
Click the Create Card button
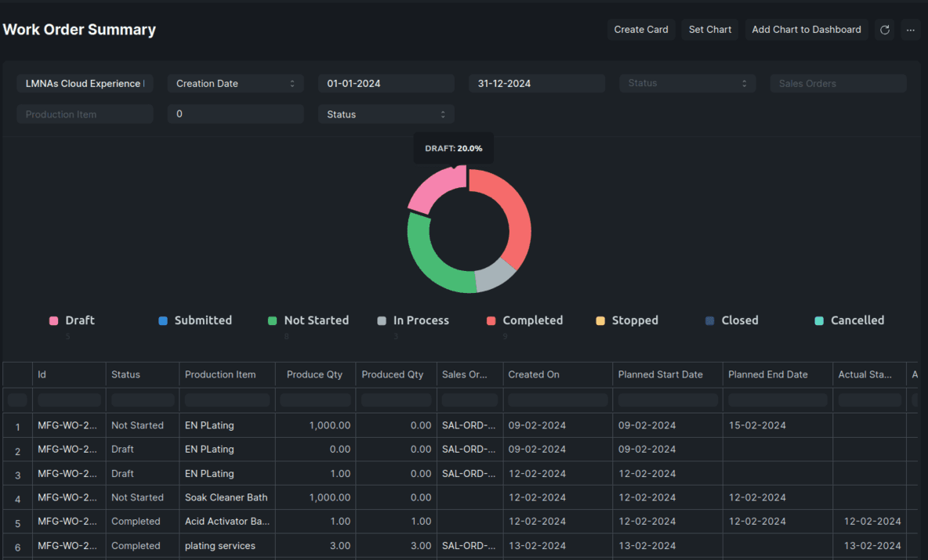[x=641, y=29]
